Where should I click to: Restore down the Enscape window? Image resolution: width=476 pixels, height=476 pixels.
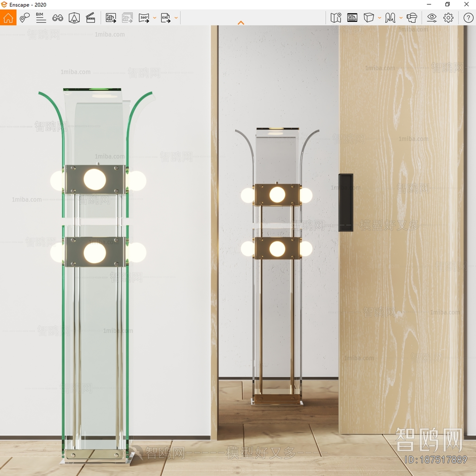[447, 4]
